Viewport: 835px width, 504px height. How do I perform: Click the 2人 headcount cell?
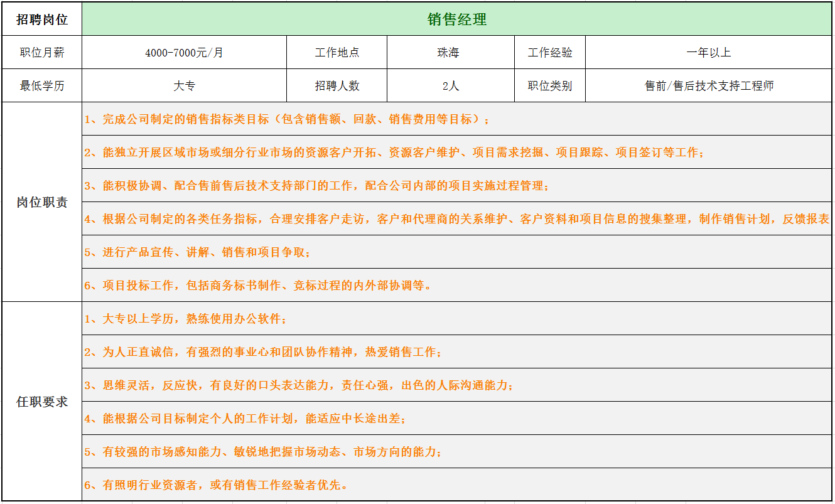(x=450, y=86)
